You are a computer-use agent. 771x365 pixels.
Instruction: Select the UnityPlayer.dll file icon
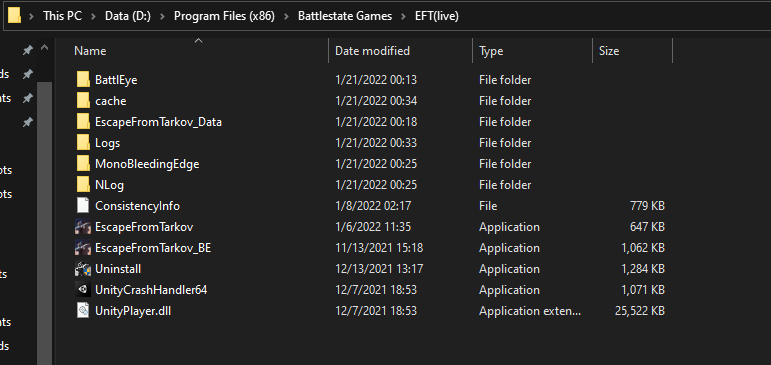(83, 311)
